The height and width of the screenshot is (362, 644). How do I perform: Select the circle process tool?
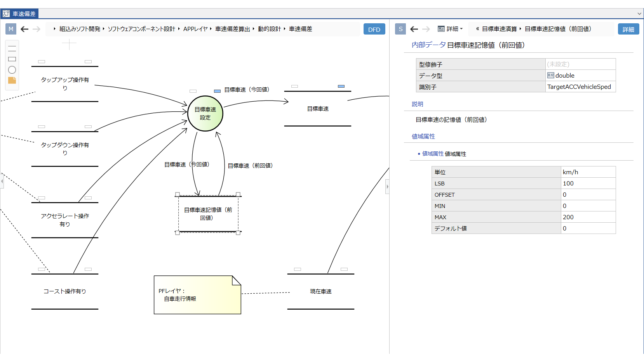(12, 70)
